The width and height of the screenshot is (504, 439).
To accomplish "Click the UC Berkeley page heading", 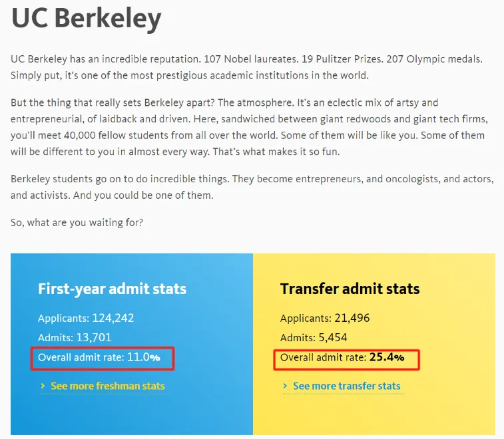I will coord(87,18).
